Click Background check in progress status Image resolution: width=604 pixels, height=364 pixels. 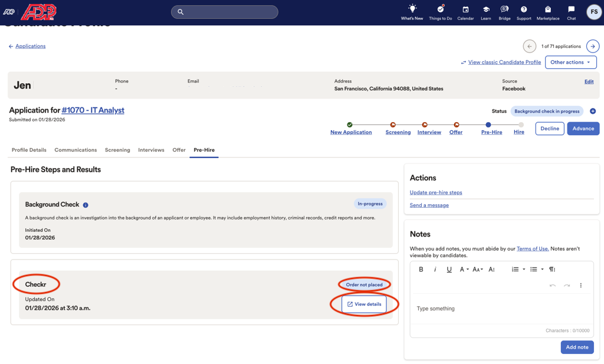tap(547, 112)
